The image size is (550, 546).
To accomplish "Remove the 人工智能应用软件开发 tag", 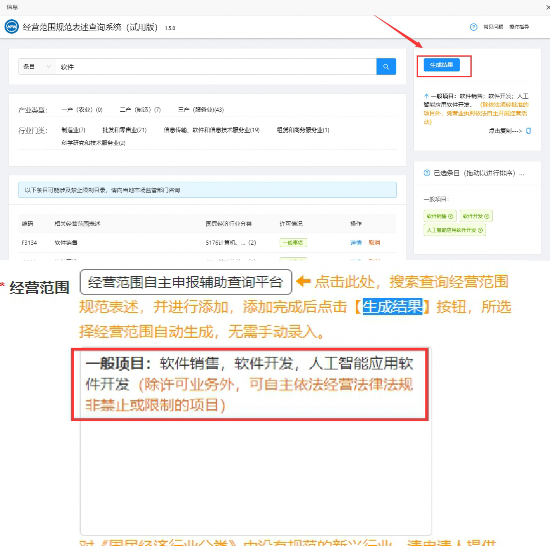I will (x=481, y=230).
